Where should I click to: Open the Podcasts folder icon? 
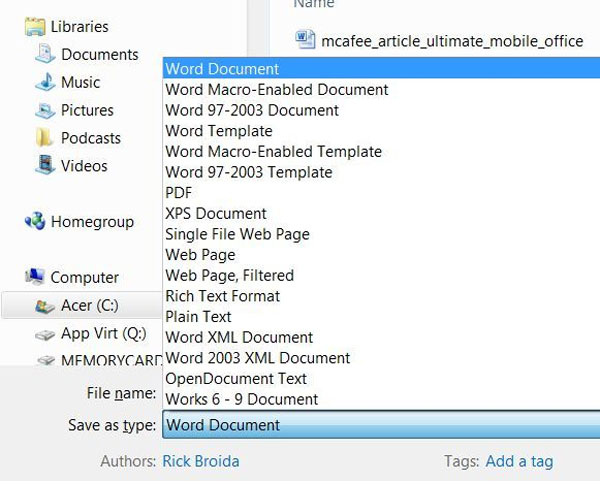click(45, 138)
